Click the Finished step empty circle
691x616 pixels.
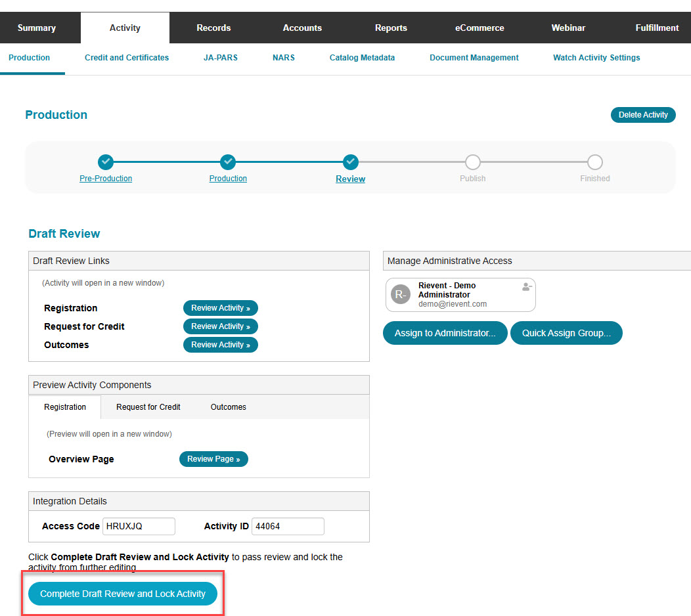point(595,162)
